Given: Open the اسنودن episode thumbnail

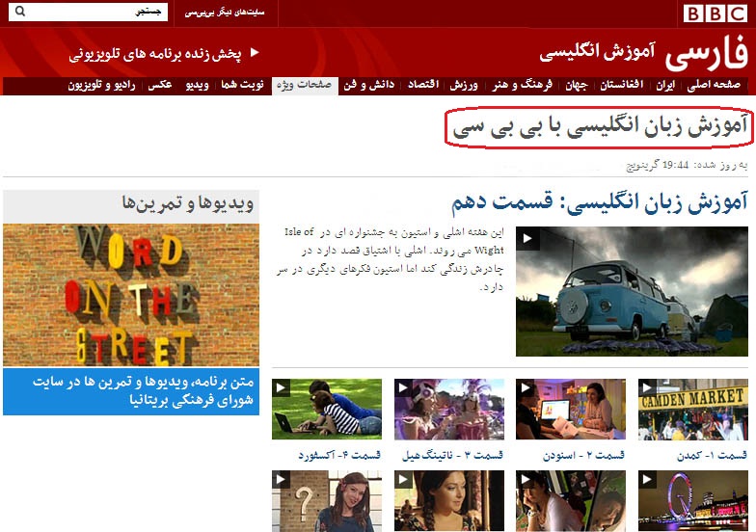Looking at the screenshot, I should [571, 409].
